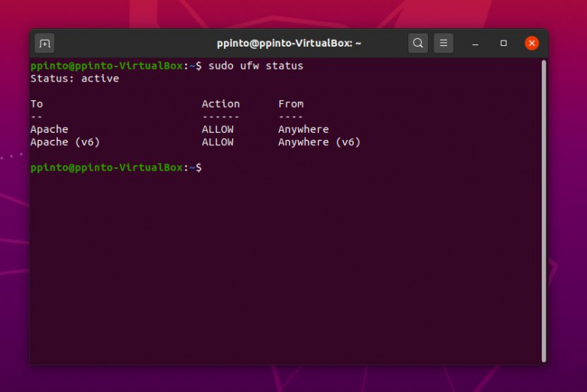This screenshot has width=587, height=392.
Task: Click the 'Action' column header
Action: [220, 104]
